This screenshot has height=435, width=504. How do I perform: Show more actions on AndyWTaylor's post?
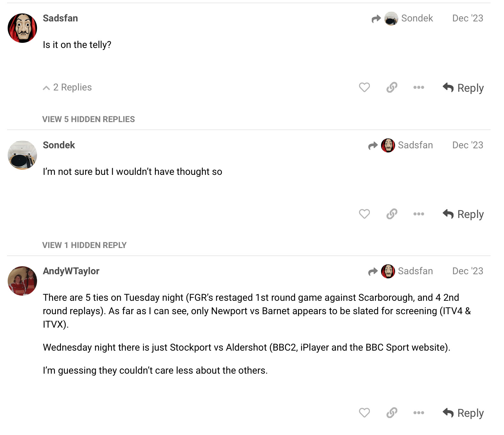(x=418, y=413)
